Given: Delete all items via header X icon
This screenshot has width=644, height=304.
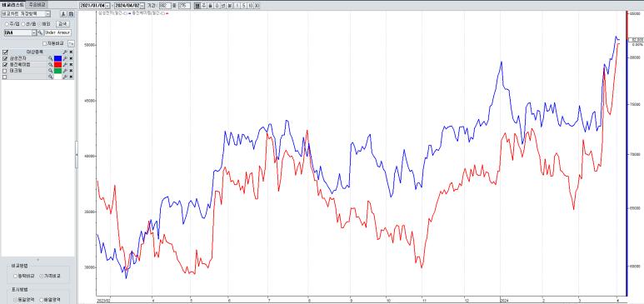Looking at the screenshot, I should tap(71, 52).
